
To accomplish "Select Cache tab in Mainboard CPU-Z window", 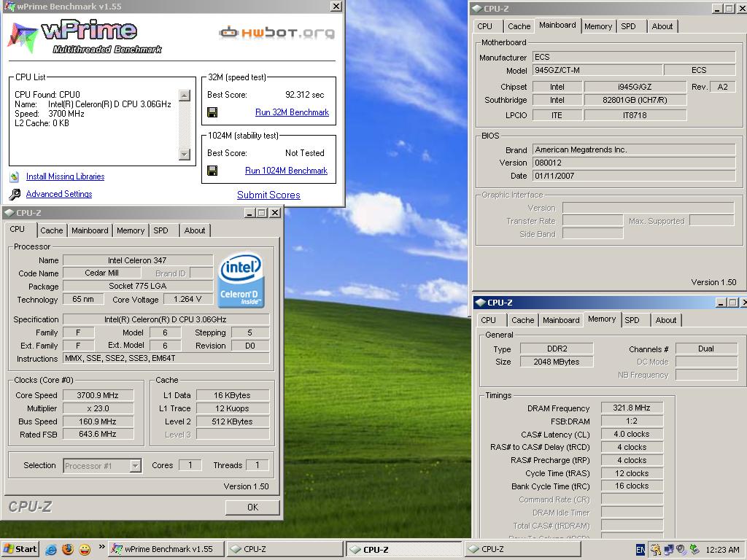I will [x=519, y=27].
